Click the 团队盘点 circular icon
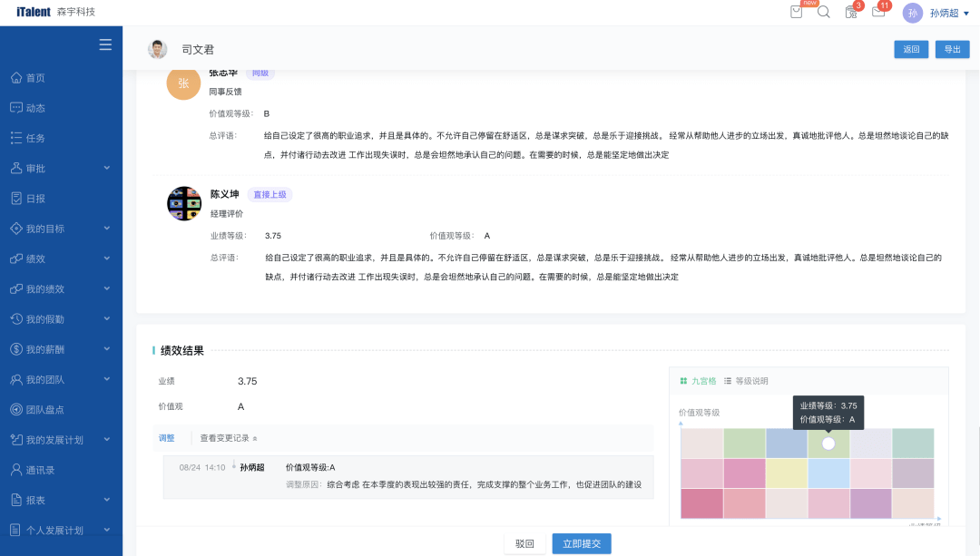980x556 pixels. point(16,409)
